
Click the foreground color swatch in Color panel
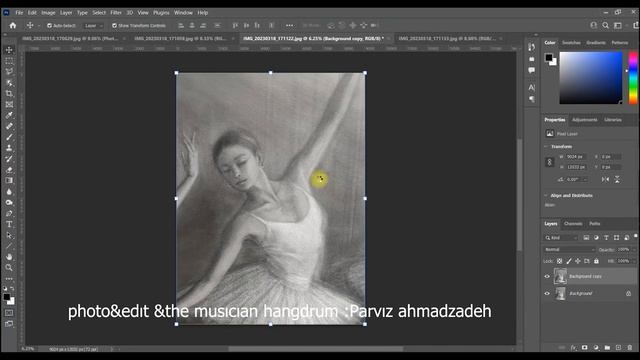549,58
